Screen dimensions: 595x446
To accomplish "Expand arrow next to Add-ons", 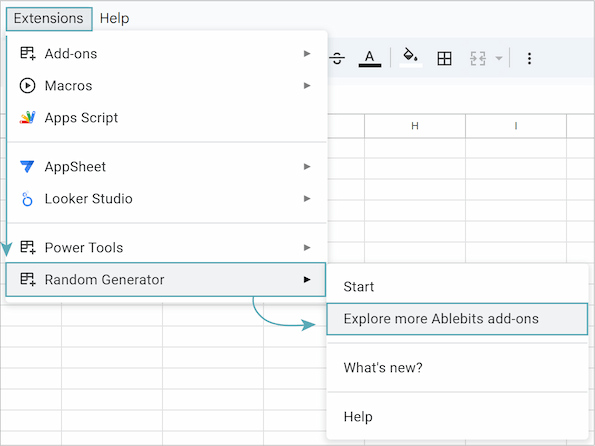I will 307,54.
